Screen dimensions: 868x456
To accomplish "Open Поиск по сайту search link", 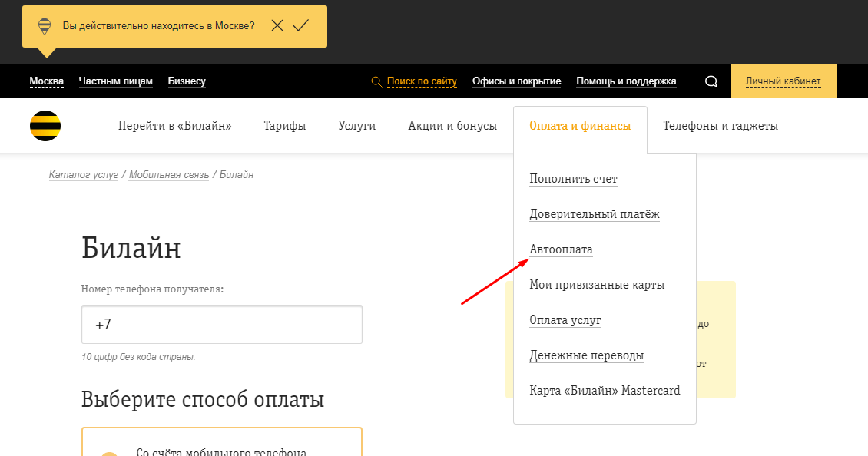I will [x=422, y=81].
